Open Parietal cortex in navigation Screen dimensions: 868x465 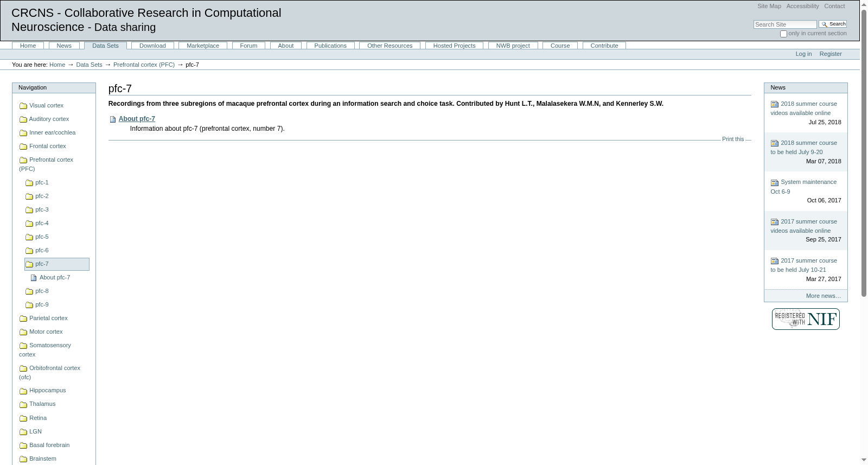[48, 318]
